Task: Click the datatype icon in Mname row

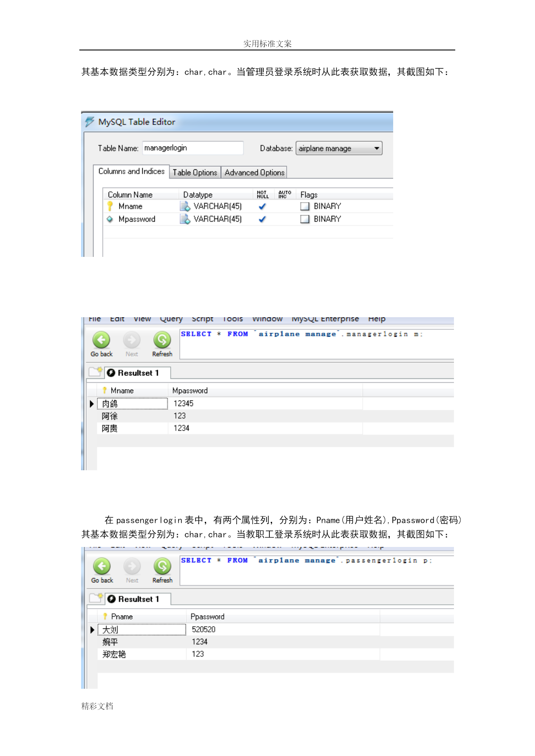Action: [x=185, y=206]
